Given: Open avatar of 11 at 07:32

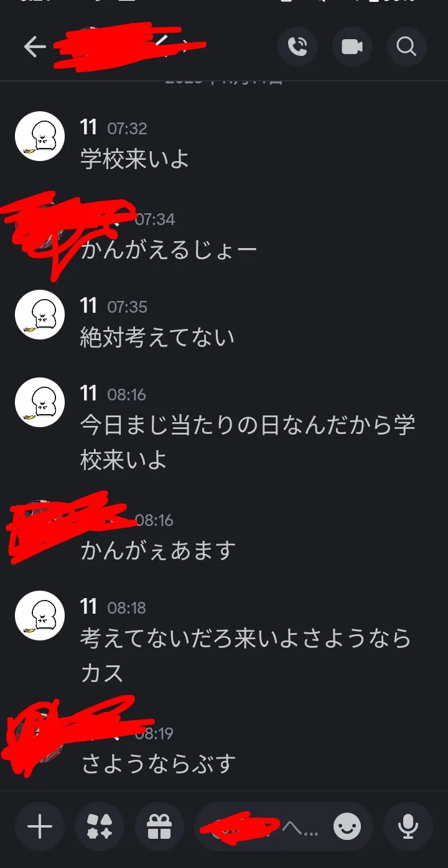Looking at the screenshot, I should [40, 136].
